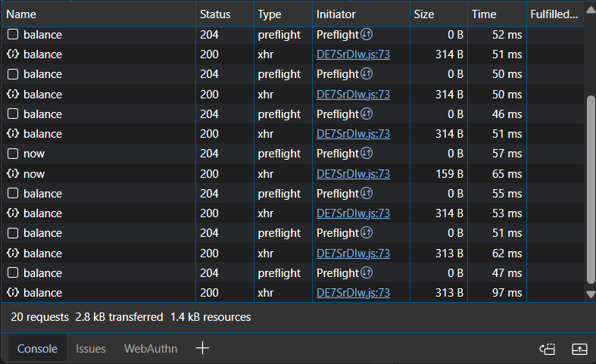This screenshot has height=364, width=596.
Task: Click the JSON braces icon of the 97 ms balance request
Action: 13,292
